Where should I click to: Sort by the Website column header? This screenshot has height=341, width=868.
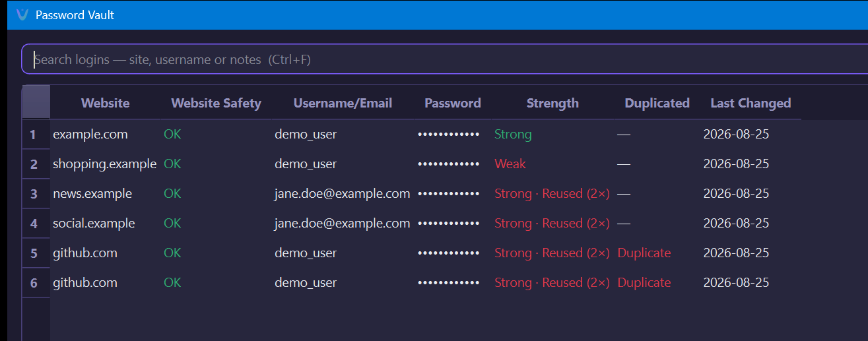[106, 103]
